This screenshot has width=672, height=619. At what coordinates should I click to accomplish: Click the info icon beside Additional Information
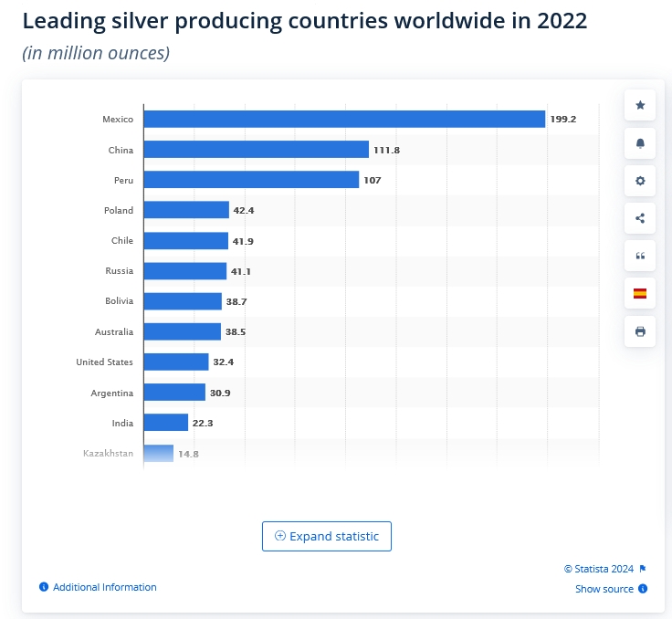44,586
